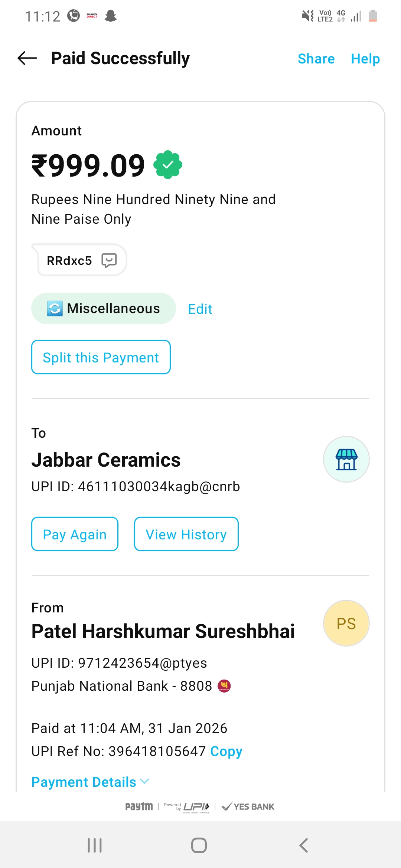401x868 pixels.
Task: Open View History for Jabbar Ceramics
Action: click(x=186, y=534)
